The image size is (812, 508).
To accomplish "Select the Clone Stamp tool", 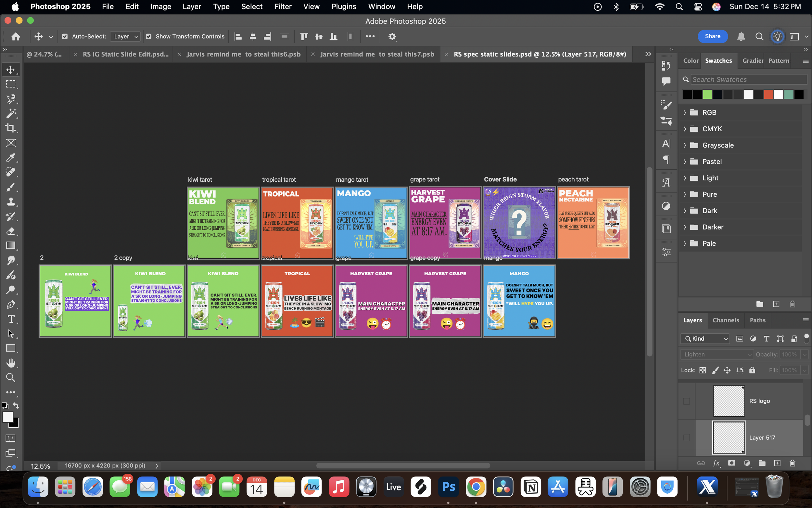I will click(11, 202).
